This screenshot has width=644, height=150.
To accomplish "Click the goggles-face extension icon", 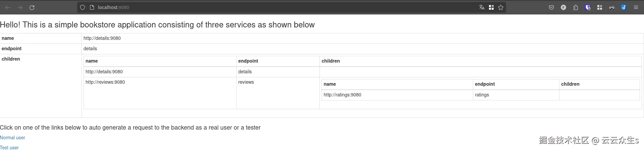I will click(x=612, y=7).
